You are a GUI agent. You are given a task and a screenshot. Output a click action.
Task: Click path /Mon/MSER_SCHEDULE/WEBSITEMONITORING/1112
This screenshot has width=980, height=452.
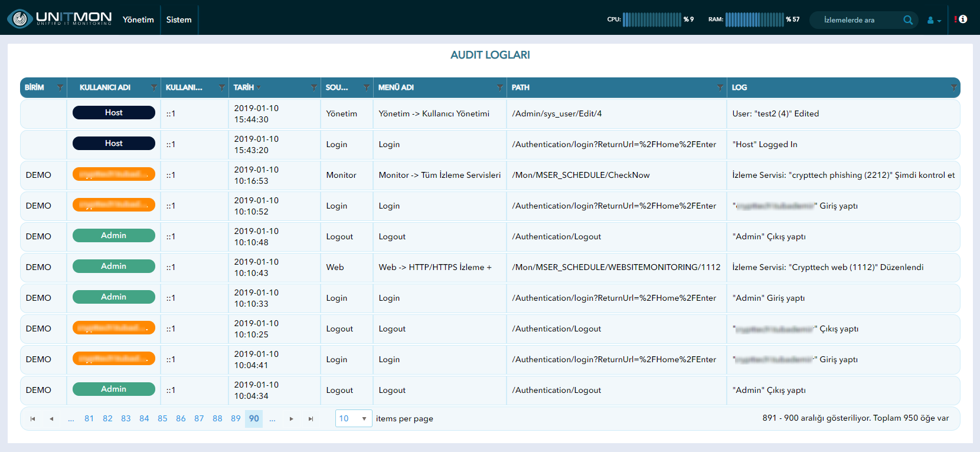tap(616, 267)
